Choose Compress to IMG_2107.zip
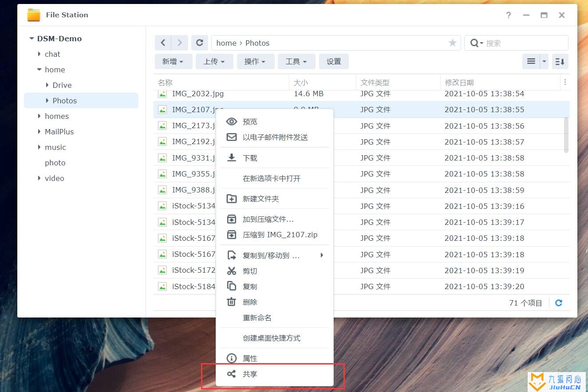 click(x=274, y=235)
